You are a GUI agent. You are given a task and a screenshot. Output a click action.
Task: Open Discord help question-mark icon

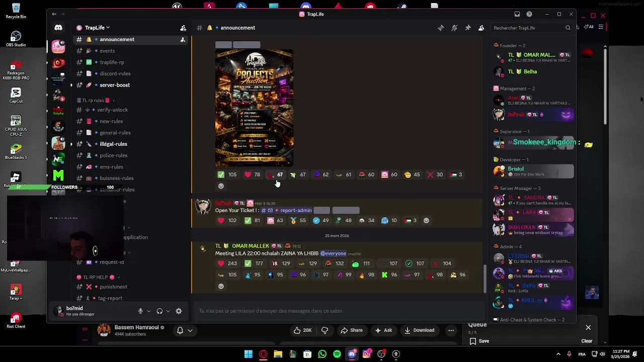529,14
